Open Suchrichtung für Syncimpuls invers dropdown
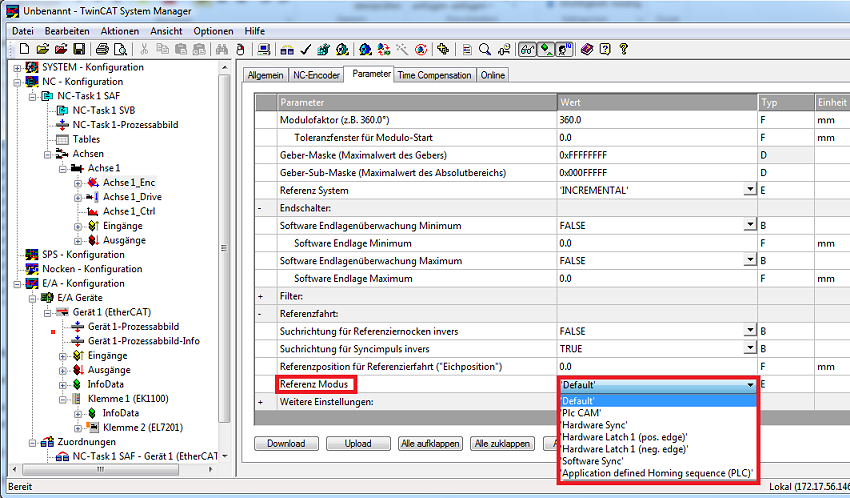The height and width of the screenshot is (498, 850). pyautogui.click(x=750, y=347)
